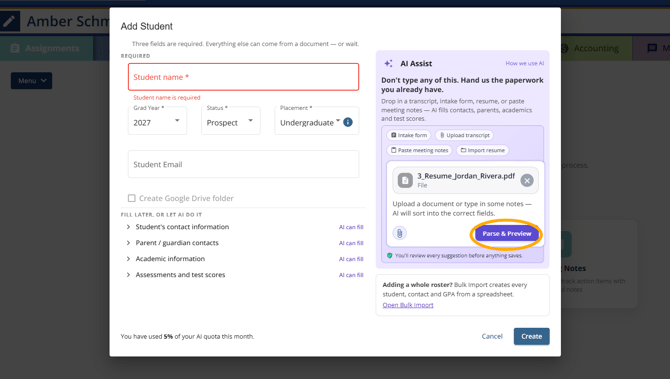Open the Status dropdown showing Prospect
The image size is (670, 379).
pos(231,120)
